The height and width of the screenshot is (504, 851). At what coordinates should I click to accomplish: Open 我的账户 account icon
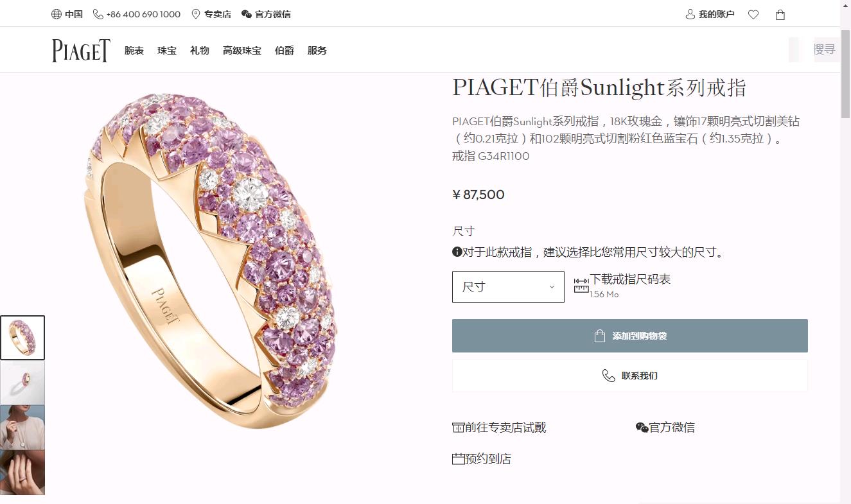(690, 14)
